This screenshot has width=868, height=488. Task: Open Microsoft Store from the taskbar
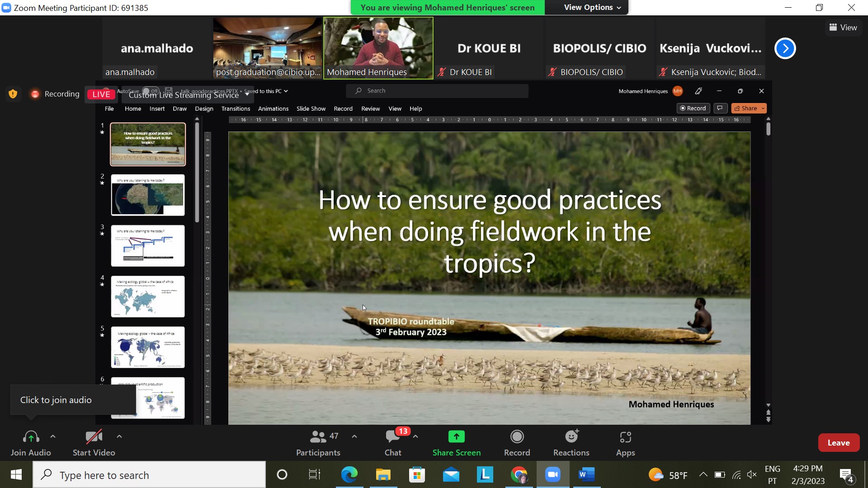click(417, 475)
